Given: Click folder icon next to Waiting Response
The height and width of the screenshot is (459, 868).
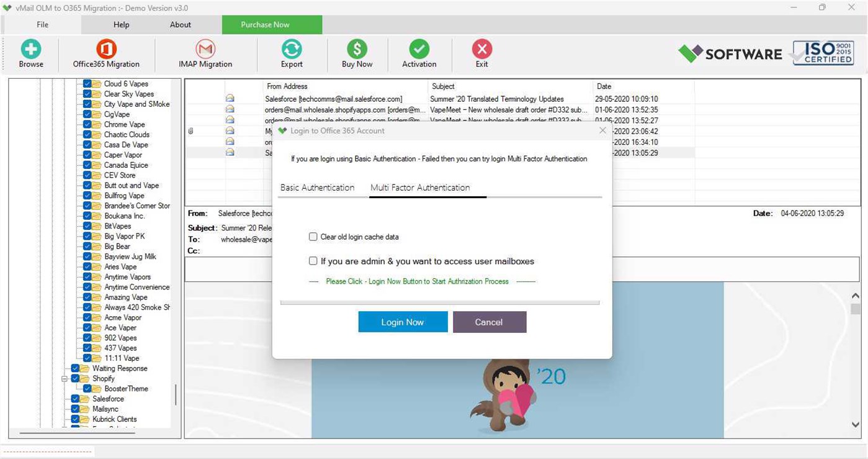Looking at the screenshot, I should click(85, 368).
